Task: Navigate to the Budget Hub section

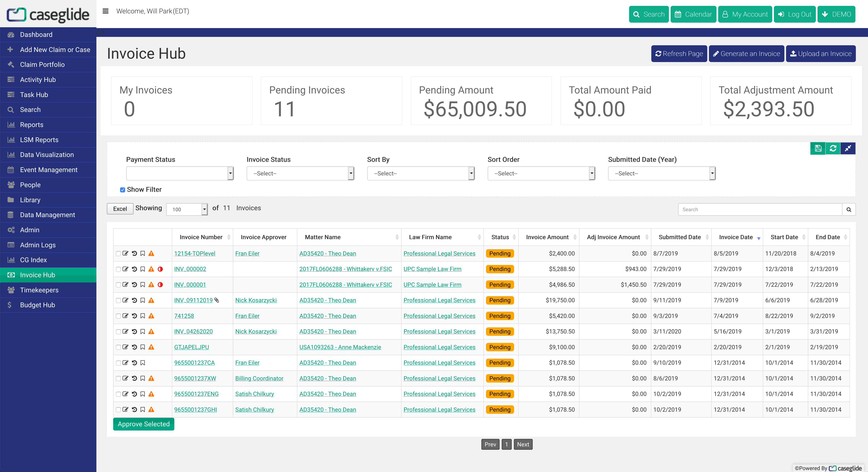Action: tap(37, 305)
